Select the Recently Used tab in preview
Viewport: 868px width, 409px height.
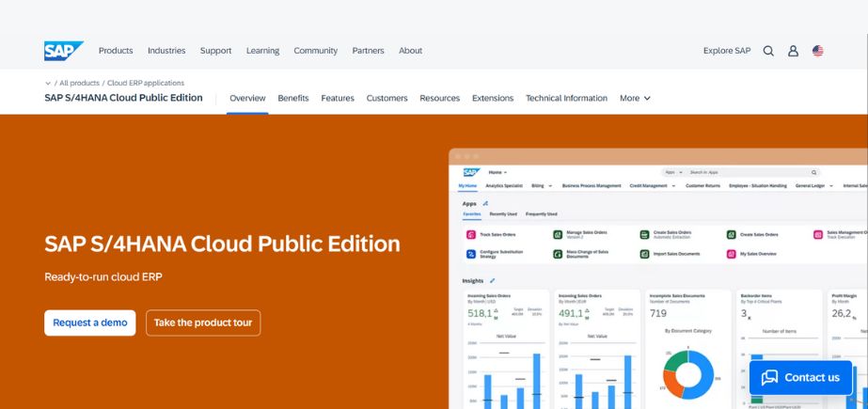(503, 214)
